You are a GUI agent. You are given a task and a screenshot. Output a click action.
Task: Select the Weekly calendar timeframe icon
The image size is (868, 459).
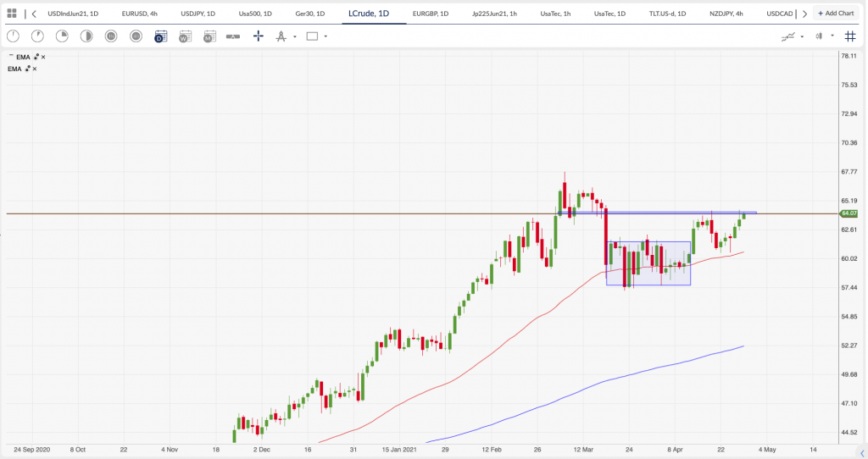click(185, 36)
